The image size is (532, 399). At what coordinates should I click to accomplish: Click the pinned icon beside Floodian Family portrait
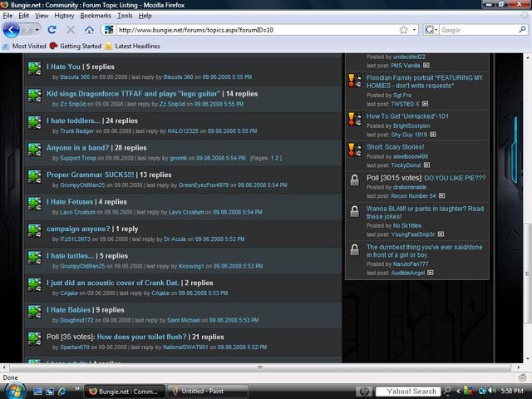[x=355, y=81]
